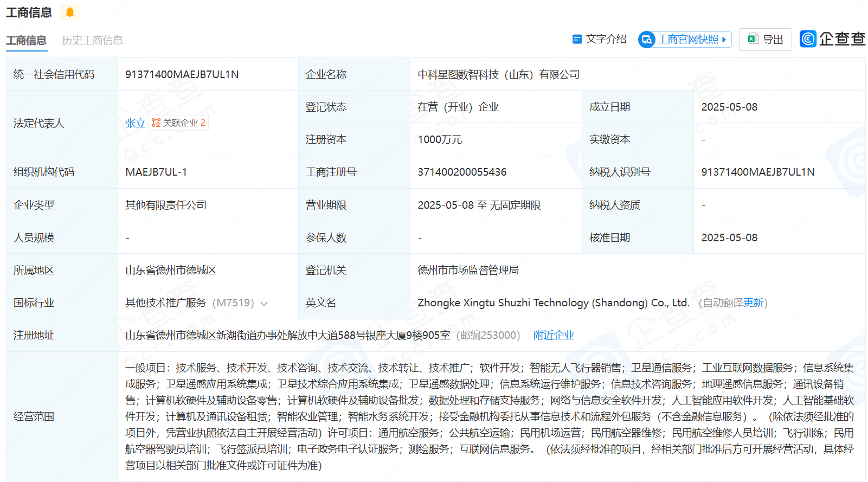Select 工商注册号 371400200055436
The image size is (868, 482).
point(462,172)
